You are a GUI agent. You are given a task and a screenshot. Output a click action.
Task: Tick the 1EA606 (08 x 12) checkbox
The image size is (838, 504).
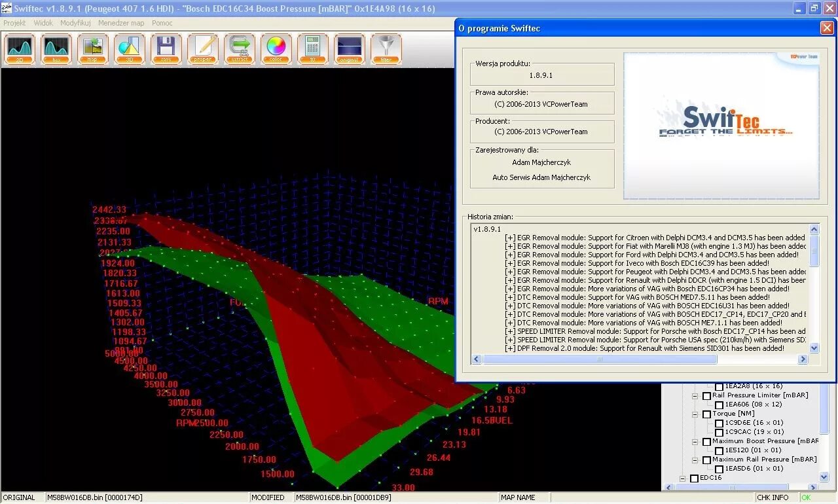(719, 405)
